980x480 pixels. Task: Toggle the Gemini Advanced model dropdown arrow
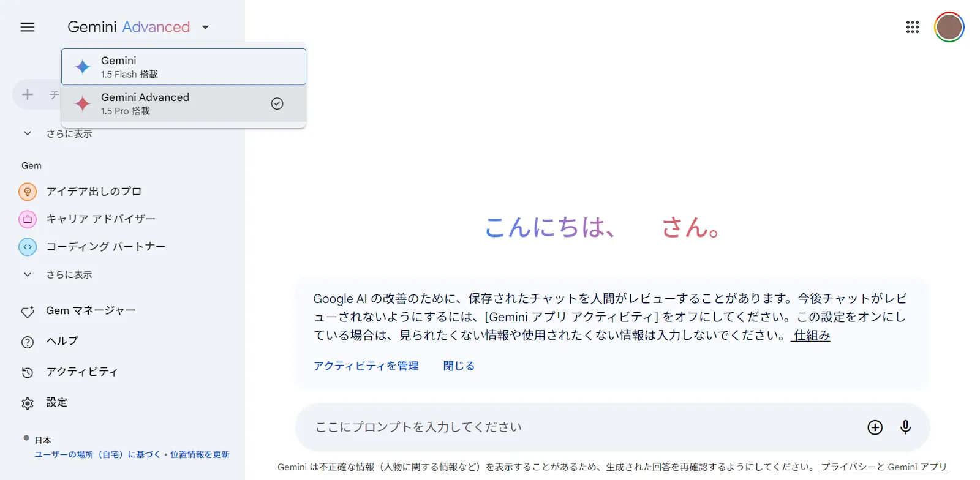pos(205,28)
